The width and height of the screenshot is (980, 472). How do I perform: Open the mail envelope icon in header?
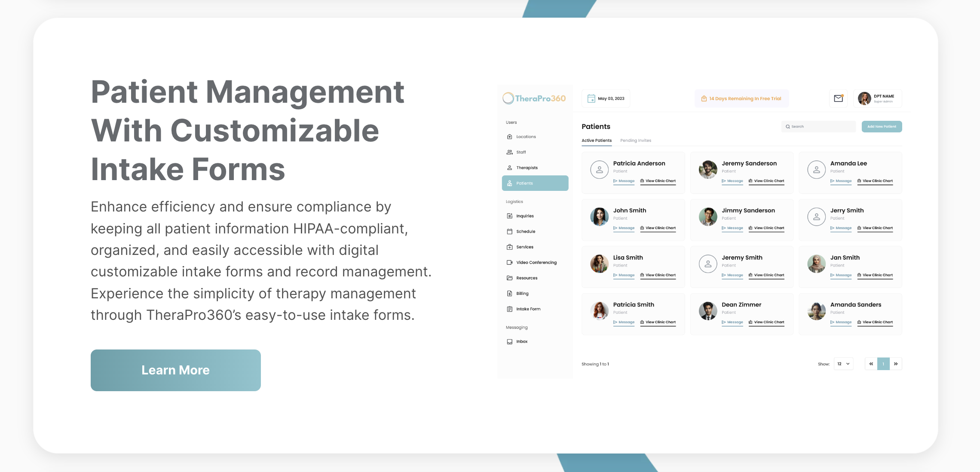[838, 98]
